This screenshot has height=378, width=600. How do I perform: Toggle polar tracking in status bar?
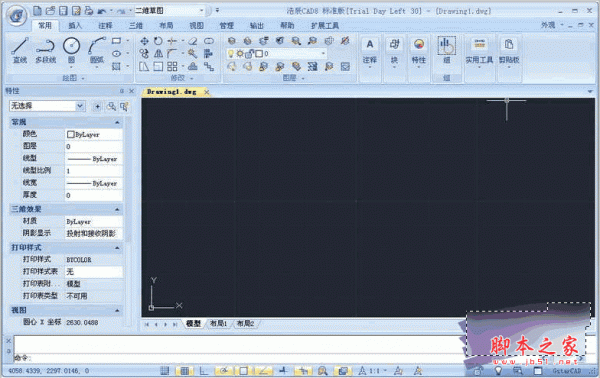(224, 370)
